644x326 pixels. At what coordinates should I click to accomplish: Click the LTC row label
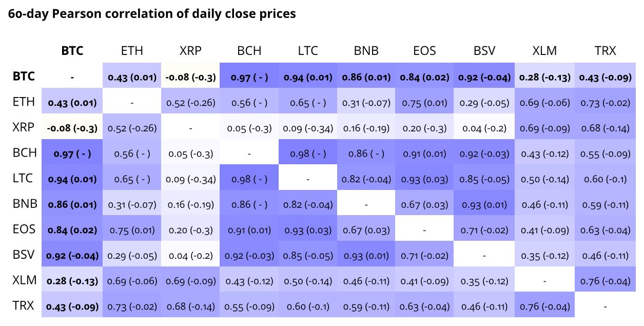(x=23, y=179)
